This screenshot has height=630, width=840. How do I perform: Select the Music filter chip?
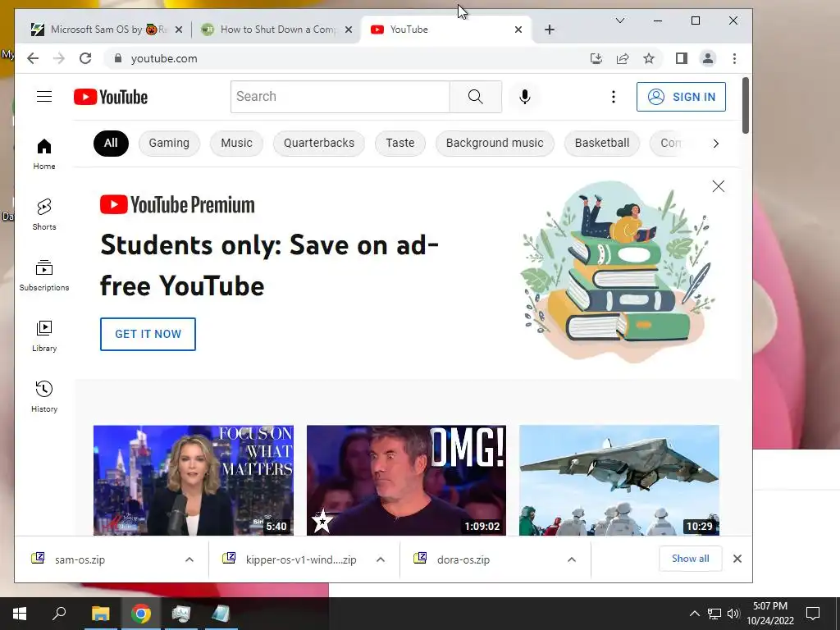point(236,143)
